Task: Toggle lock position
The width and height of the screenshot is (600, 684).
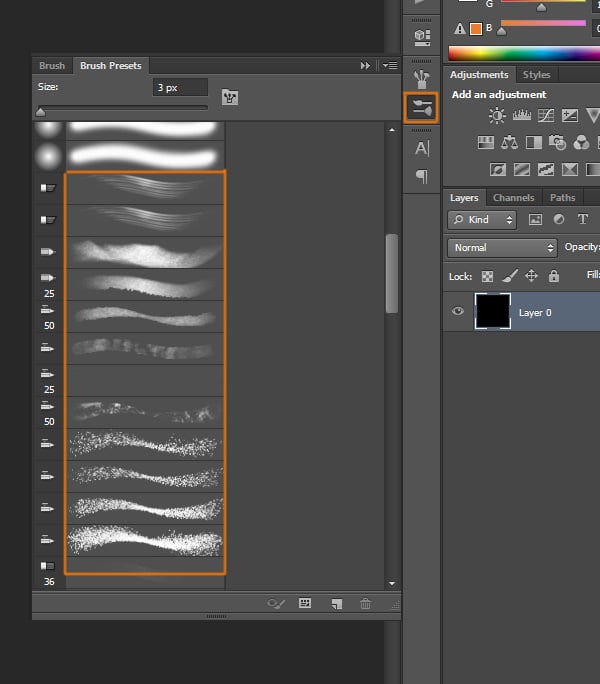Action: pyautogui.click(x=531, y=276)
